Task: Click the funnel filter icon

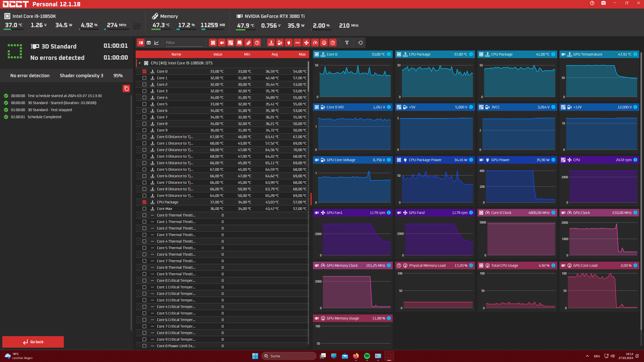Action: 347,43
